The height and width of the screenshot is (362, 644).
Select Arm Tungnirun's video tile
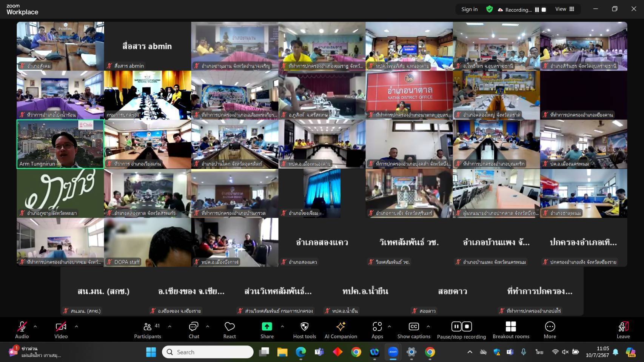coord(60,144)
